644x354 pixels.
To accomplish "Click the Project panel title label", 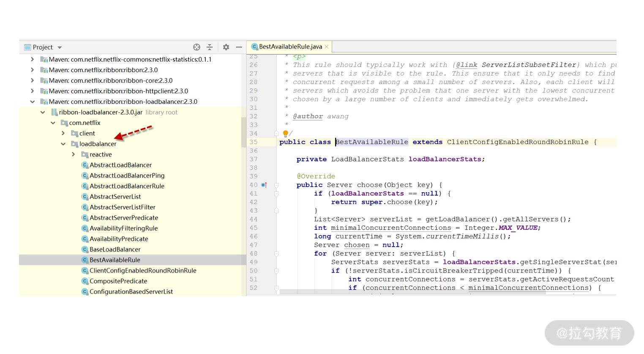I will (43, 47).
